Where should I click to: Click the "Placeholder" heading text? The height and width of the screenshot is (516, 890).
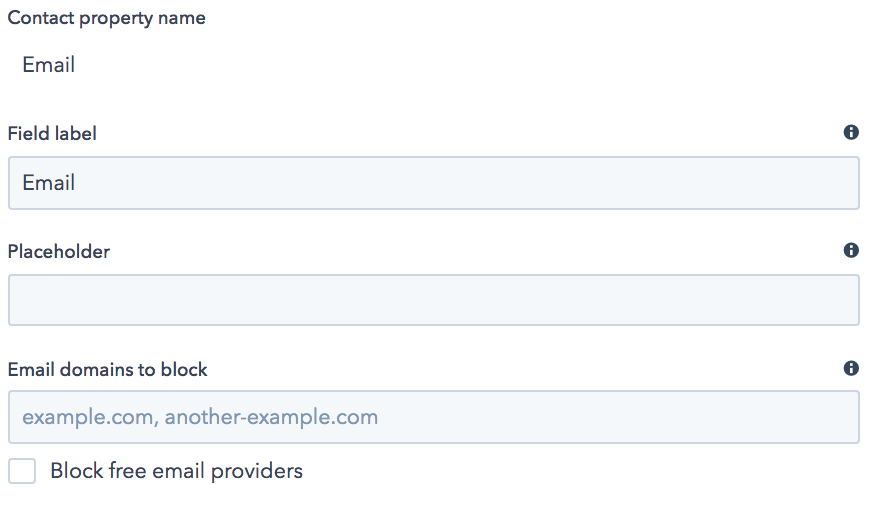point(59,251)
